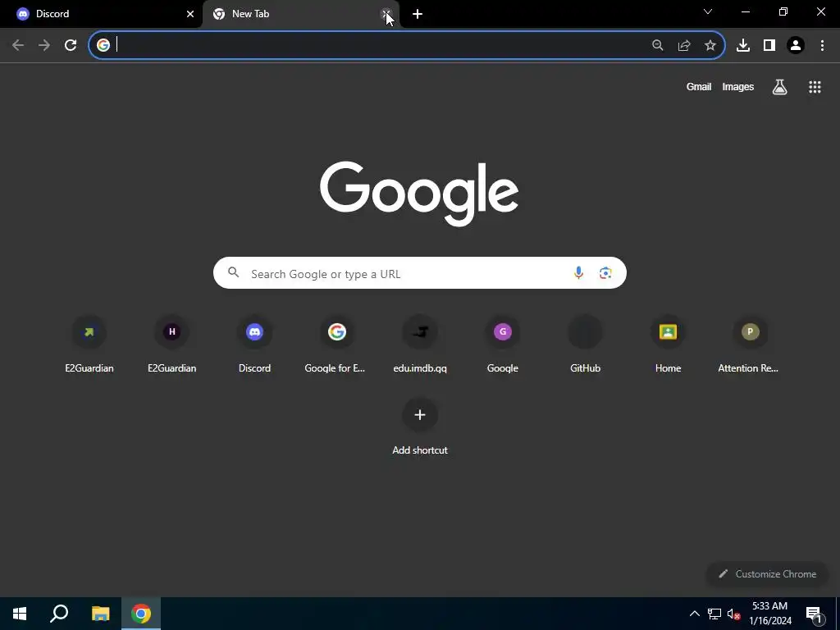The image size is (840, 630).
Task: Click the forward navigation arrow
Action: click(44, 45)
